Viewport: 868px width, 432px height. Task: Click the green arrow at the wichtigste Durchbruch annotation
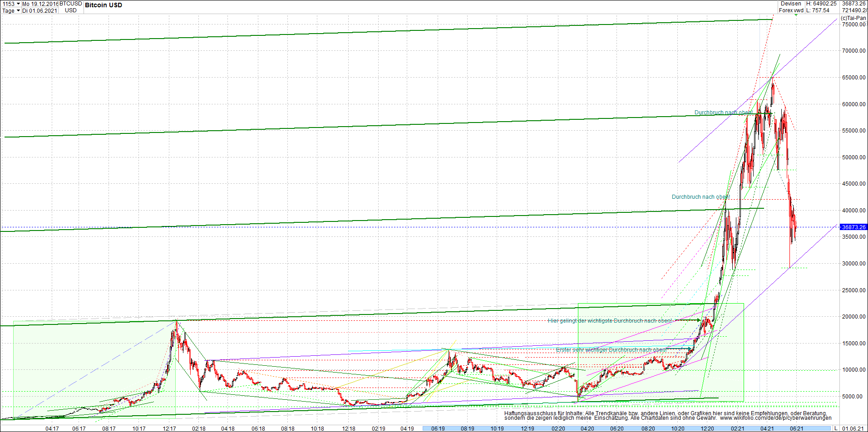point(691,320)
